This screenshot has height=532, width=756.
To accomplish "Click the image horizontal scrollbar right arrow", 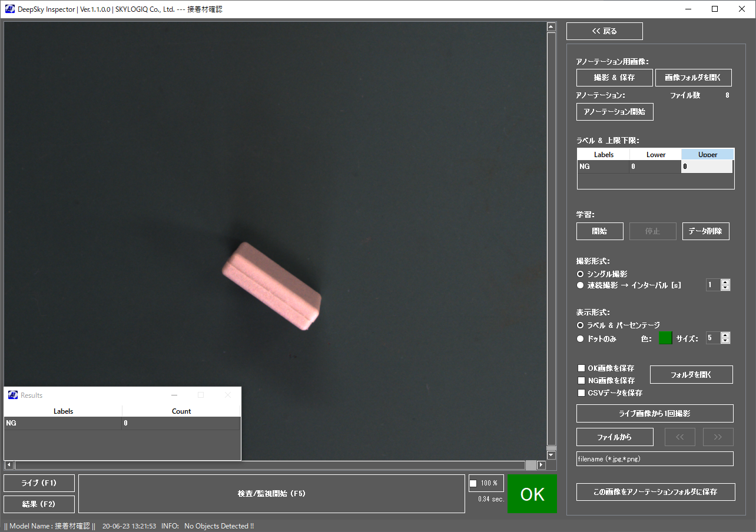I will pos(542,465).
